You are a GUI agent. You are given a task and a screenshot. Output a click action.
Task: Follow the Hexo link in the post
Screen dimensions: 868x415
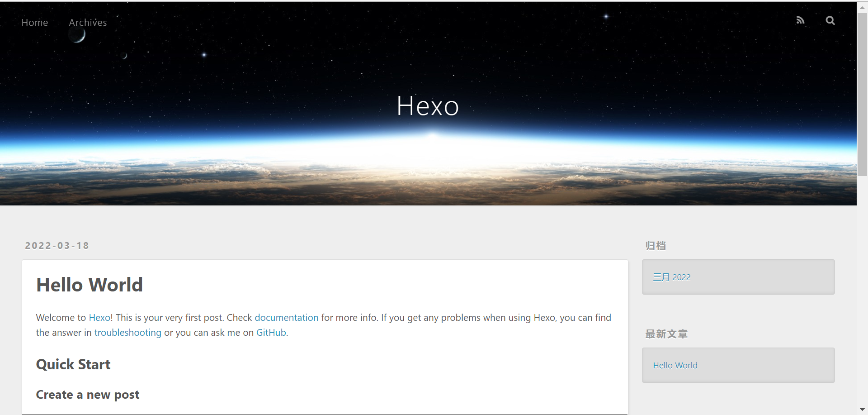99,318
